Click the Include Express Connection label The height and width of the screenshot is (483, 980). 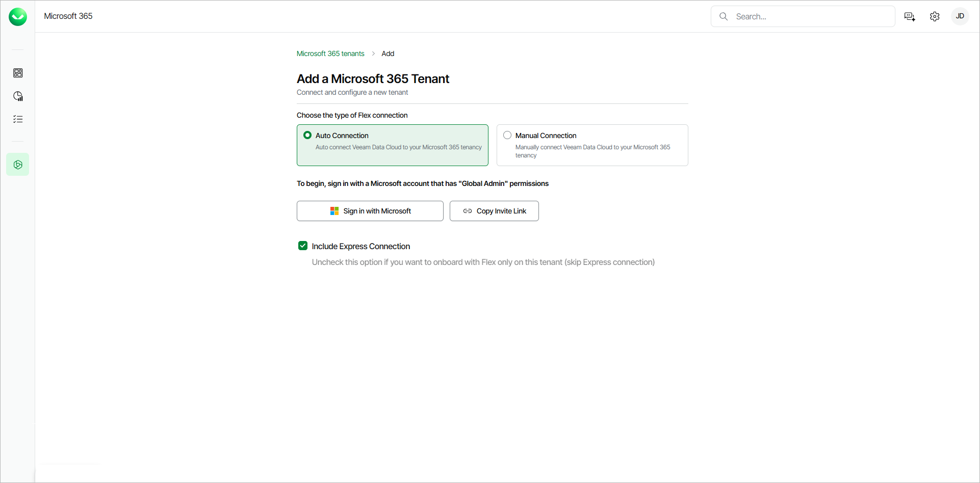(361, 246)
